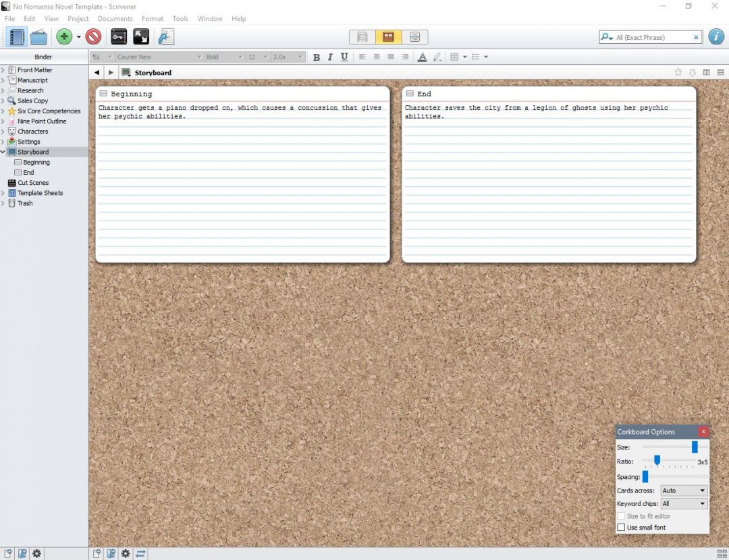This screenshot has height=560, width=729.
Task: Expand the Manuscript folder
Action: point(3,80)
